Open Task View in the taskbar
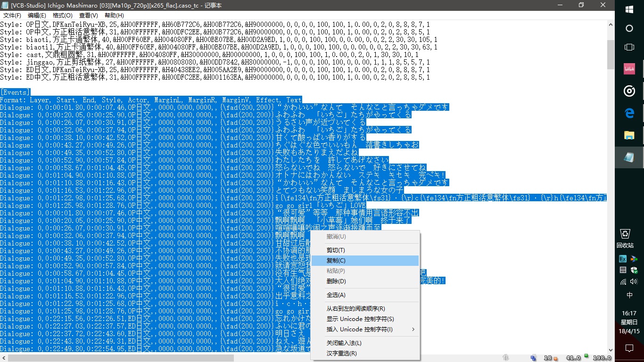 pos(629,47)
